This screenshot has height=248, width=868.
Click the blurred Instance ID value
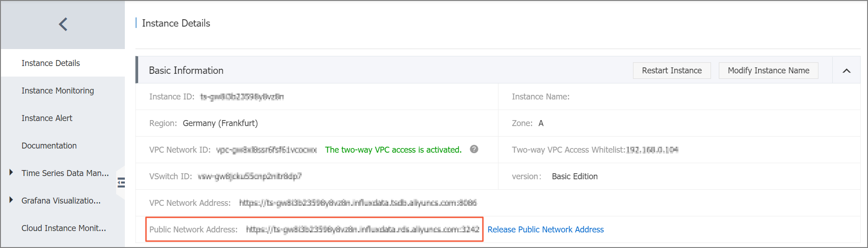(242, 97)
